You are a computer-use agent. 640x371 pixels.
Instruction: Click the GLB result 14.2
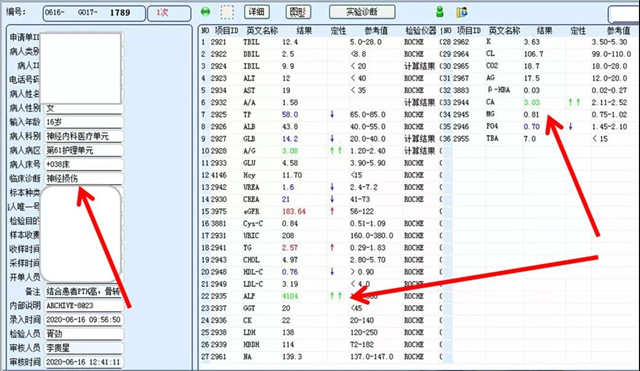(290, 139)
